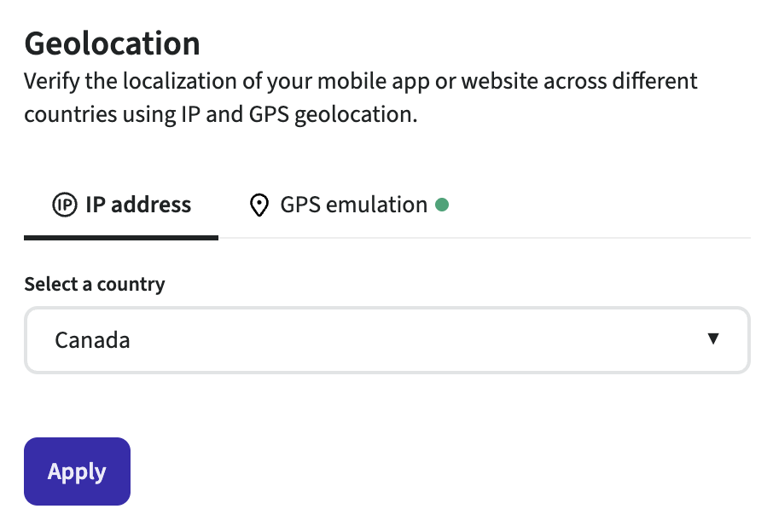Click the Geolocation heading
The width and height of the screenshot is (773, 532).
tap(112, 43)
